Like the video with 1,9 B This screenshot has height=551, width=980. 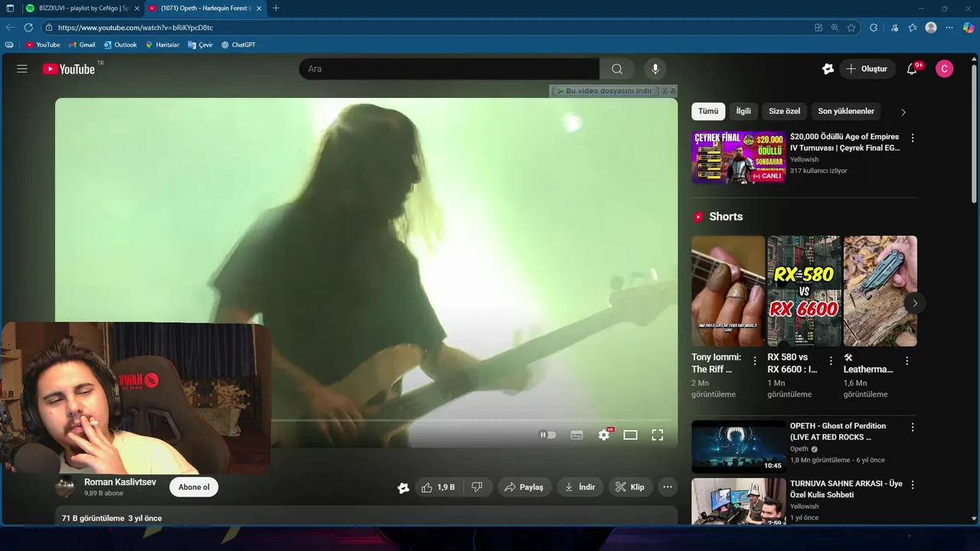tap(438, 487)
